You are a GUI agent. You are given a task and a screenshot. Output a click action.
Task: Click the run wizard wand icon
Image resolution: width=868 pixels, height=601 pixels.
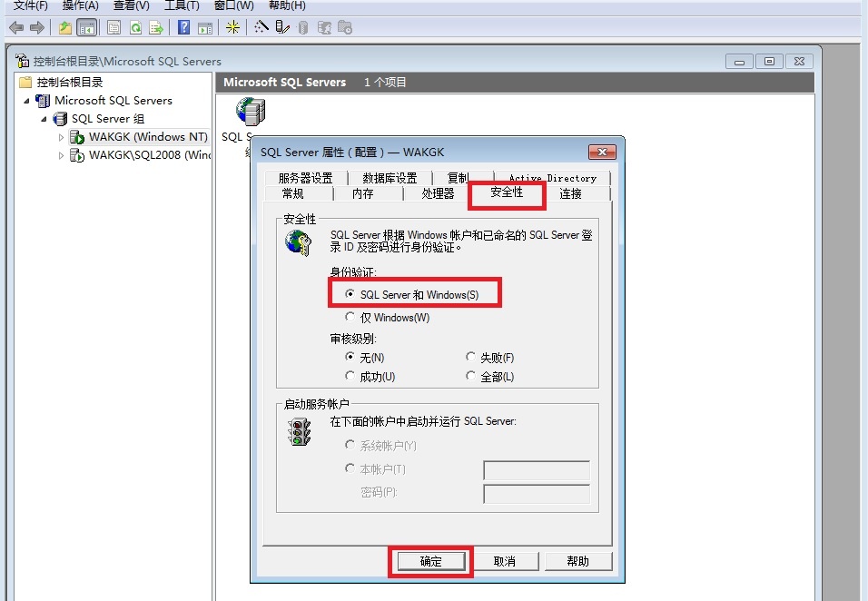coord(261,27)
